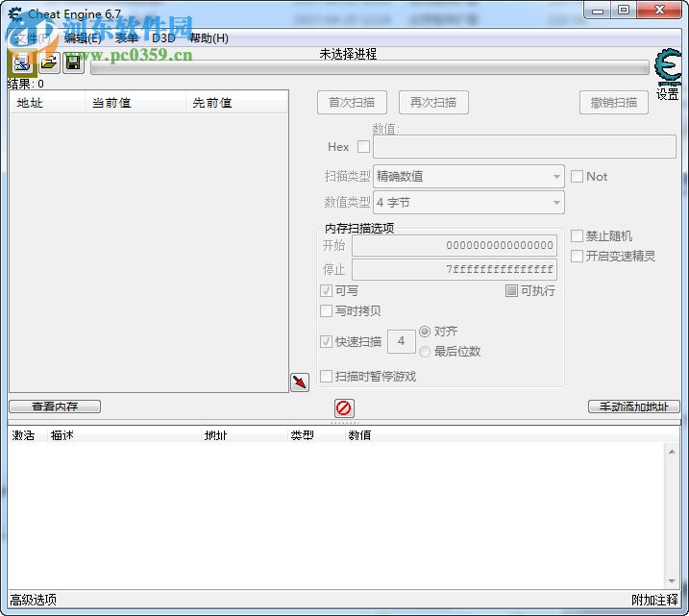The image size is (689, 616).
Task: Click the 先前值 column header
Action: click(x=236, y=103)
